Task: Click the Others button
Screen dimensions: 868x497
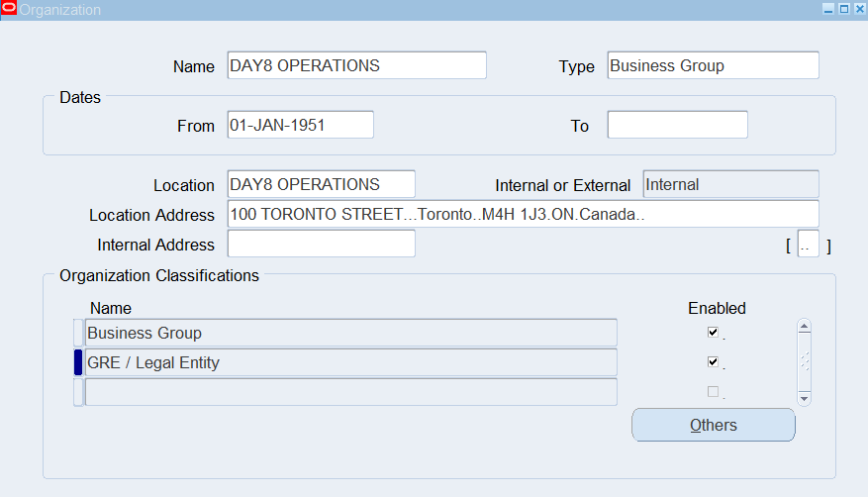Action: (x=714, y=425)
